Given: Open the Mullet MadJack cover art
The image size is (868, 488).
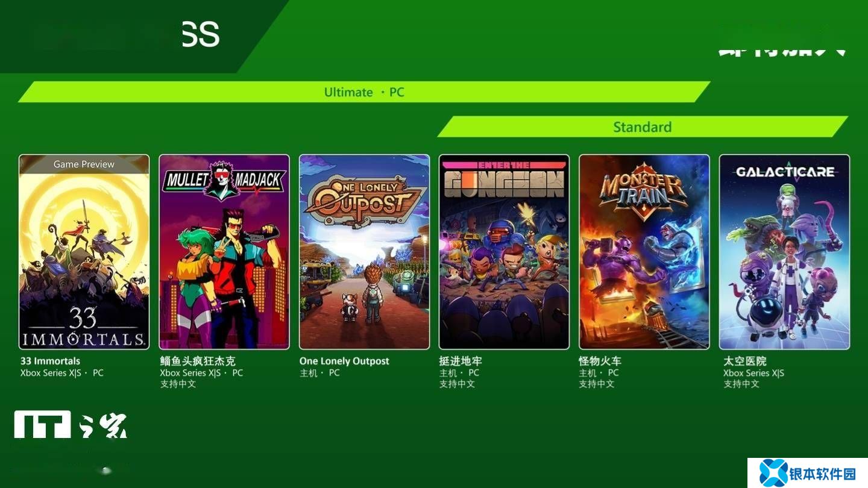Looking at the screenshot, I should coord(224,252).
